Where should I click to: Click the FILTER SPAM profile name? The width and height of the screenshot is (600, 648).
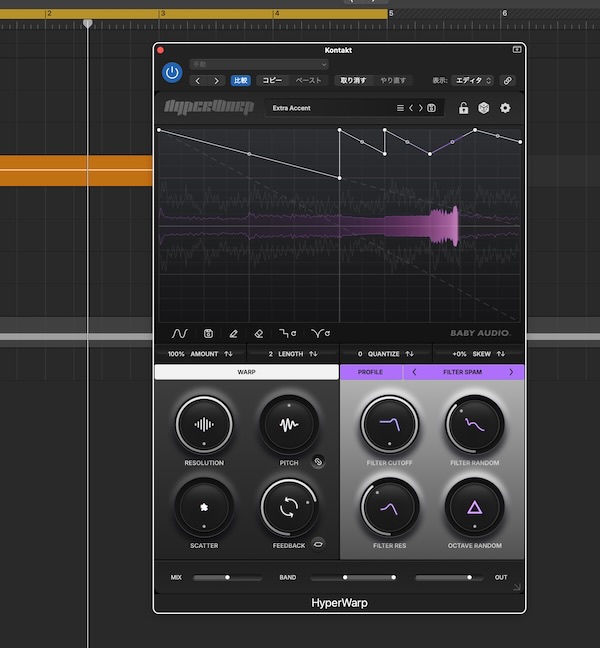click(462, 372)
